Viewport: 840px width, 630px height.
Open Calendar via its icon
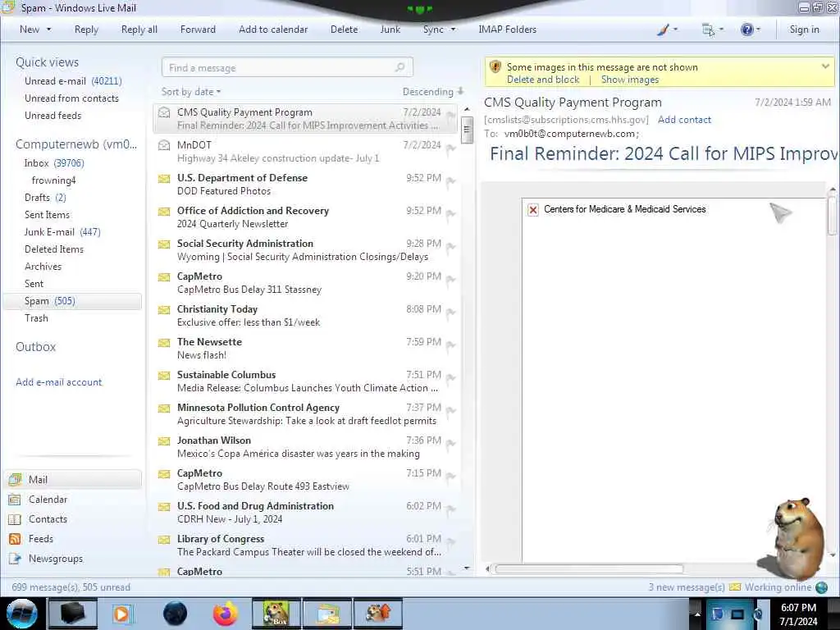coord(15,500)
